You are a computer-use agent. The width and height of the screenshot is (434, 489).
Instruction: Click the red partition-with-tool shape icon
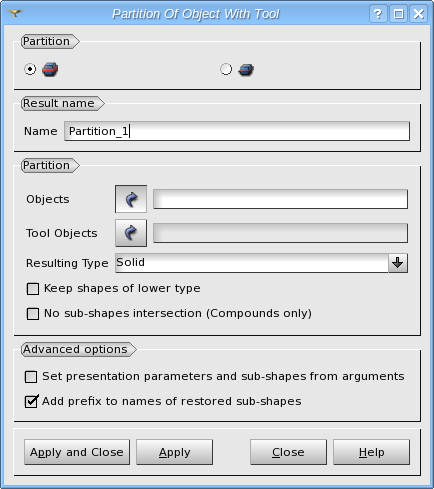pos(50,69)
